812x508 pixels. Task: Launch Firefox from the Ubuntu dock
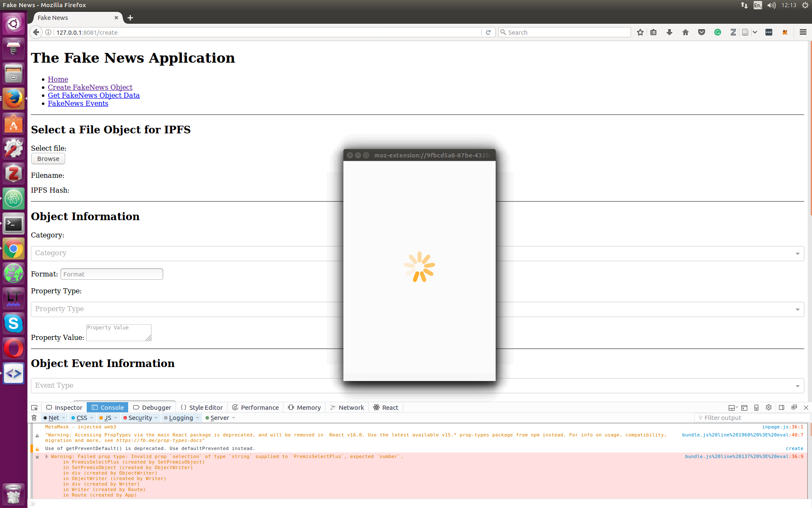coord(14,98)
